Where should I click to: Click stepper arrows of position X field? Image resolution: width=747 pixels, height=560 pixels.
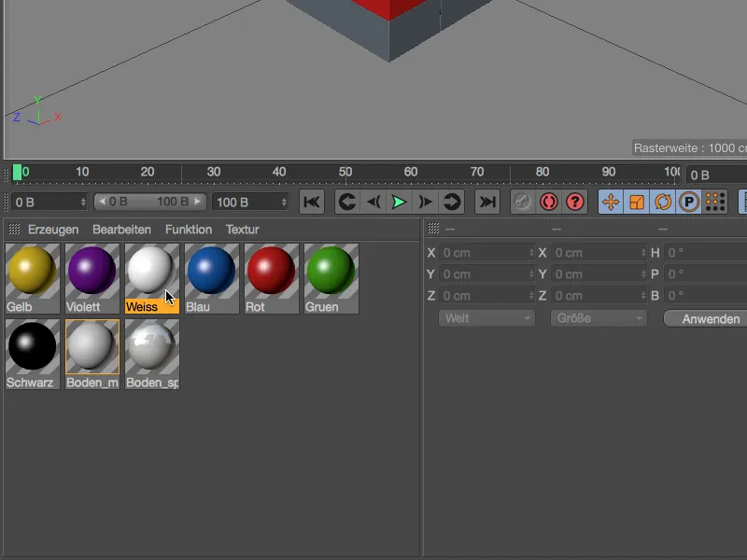point(531,253)
